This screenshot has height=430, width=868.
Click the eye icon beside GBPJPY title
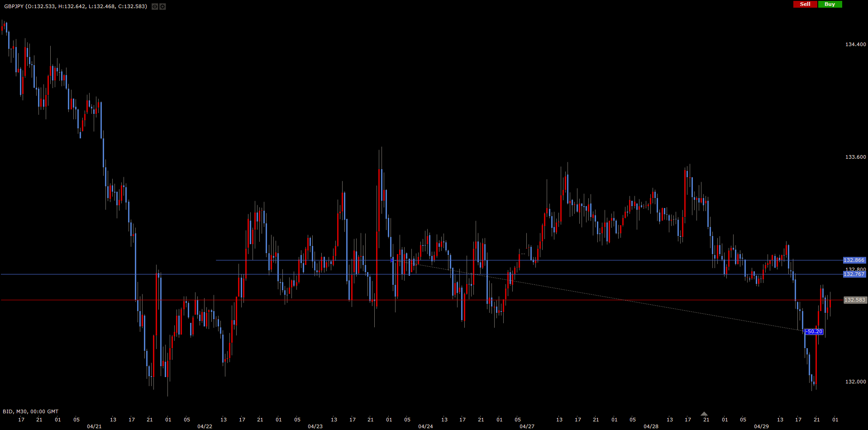click(x=155, y=7)
